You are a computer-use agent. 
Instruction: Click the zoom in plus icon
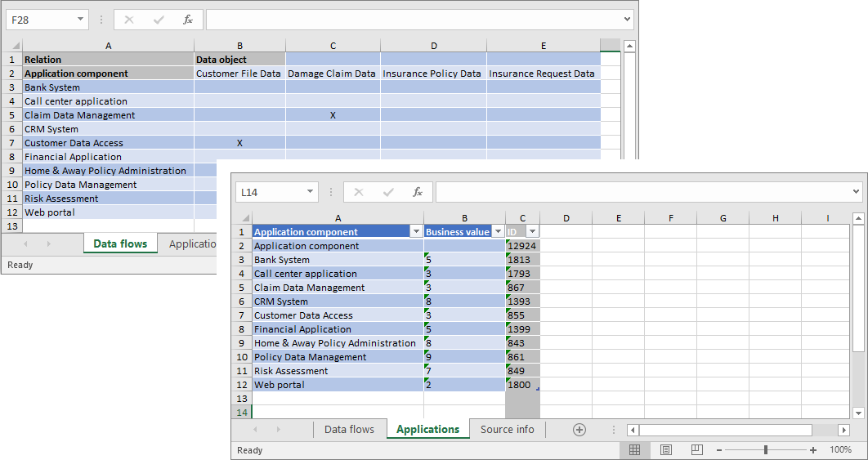813,450
